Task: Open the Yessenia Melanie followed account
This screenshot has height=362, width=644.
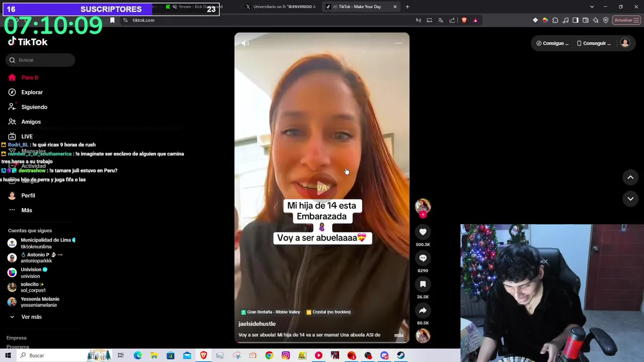Action: tap(33, 302)
